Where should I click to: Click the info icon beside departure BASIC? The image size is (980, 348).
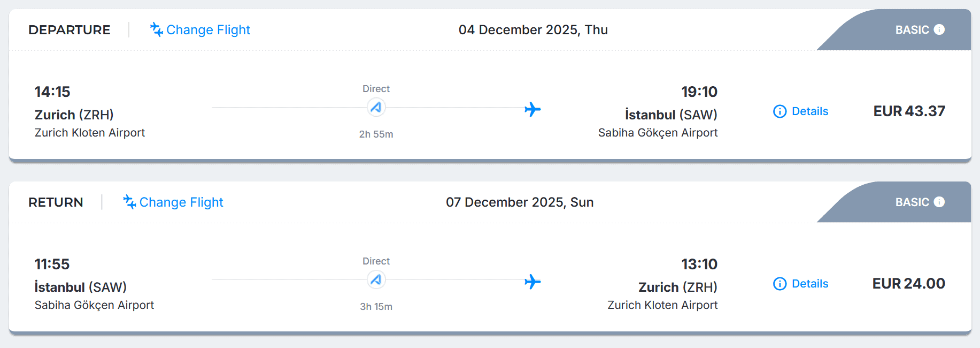[x=939, y=29]
